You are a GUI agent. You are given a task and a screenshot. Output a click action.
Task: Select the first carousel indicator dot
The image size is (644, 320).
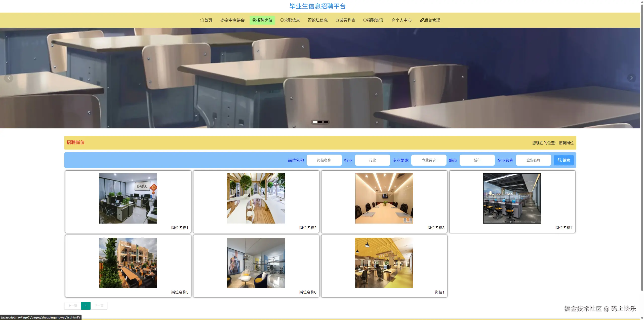pos(315,122)
